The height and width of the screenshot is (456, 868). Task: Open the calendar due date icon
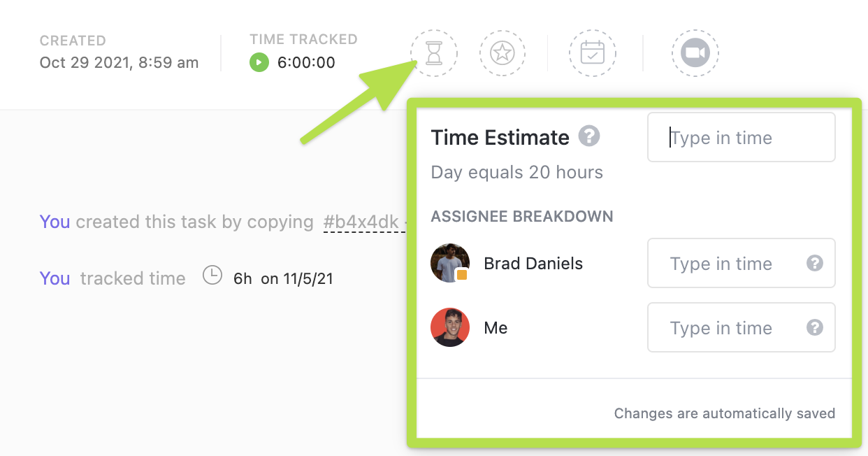click(592, 52)
